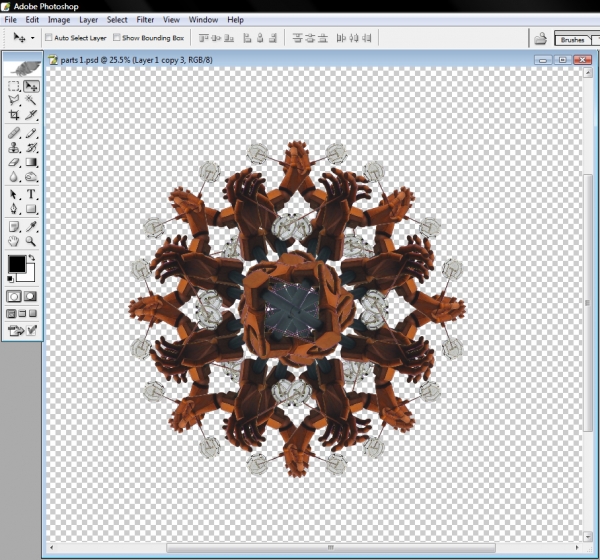
Task: Select the Slice tool
Action: 31,114
